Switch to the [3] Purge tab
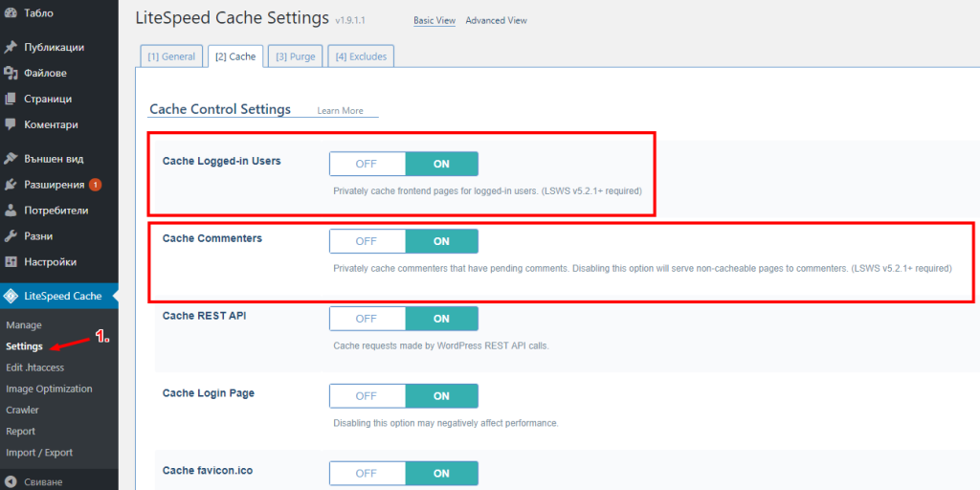980x490 pixels. [295, 56]
